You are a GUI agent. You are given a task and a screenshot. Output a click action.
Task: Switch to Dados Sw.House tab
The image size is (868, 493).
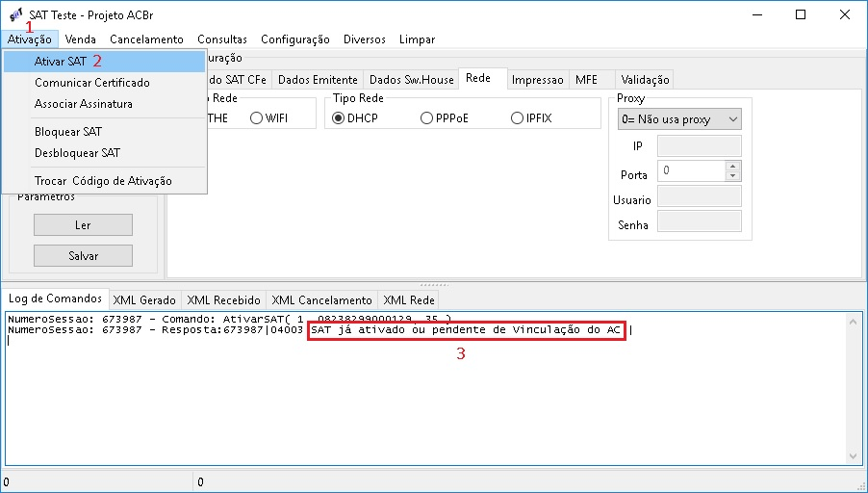click(x=411, y=80)
